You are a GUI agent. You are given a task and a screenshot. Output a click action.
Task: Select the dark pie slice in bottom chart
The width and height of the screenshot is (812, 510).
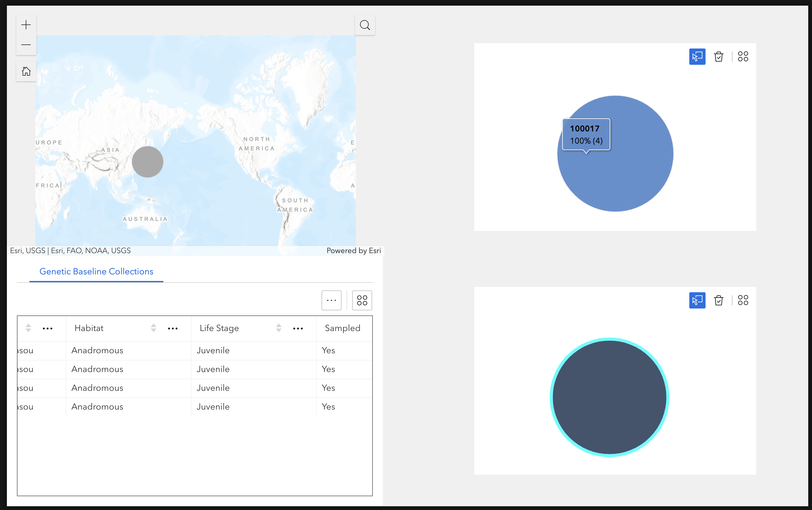(x=609, y=397)
